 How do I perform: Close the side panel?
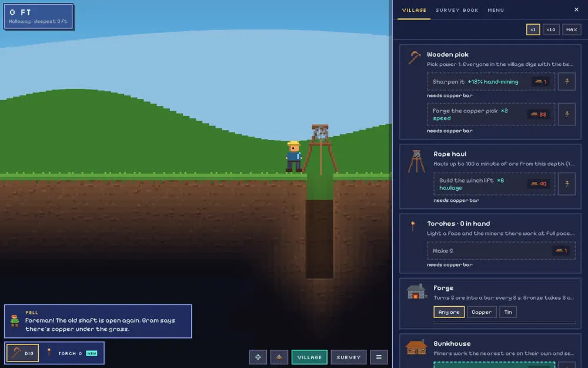(576, 10)
